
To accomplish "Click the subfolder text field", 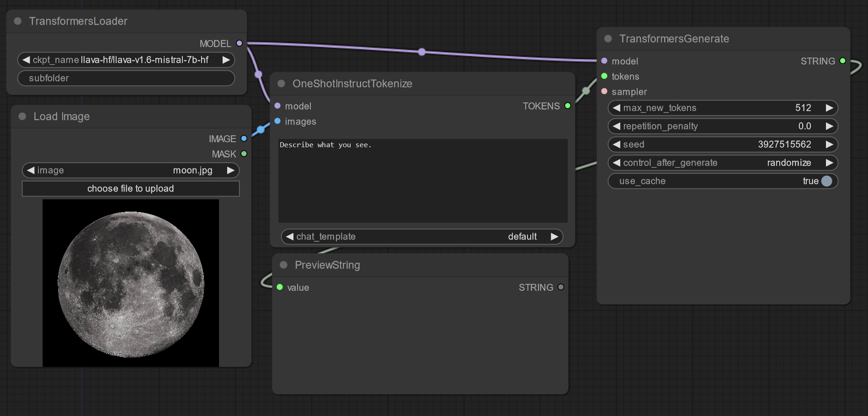I will 126,78.
